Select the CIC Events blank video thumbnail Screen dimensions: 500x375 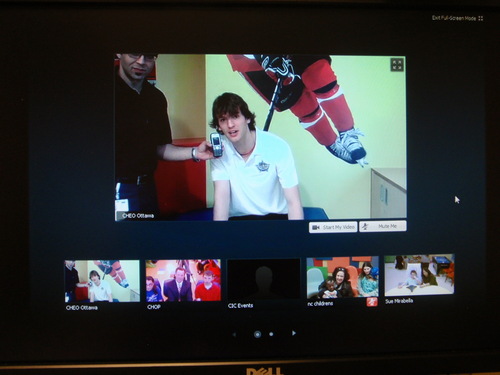point(264,279)
